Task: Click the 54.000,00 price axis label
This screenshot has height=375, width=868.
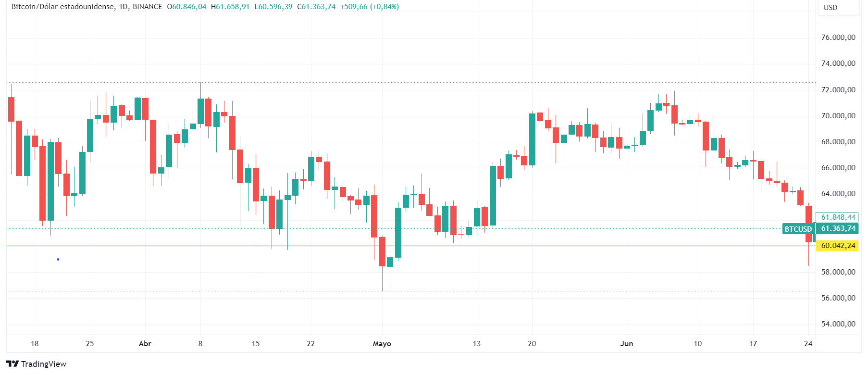Action: (838, 324)
